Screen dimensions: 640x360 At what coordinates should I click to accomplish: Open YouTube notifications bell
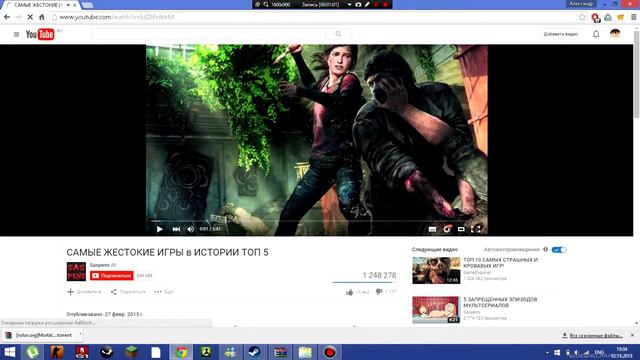click(x=596, y=34)
